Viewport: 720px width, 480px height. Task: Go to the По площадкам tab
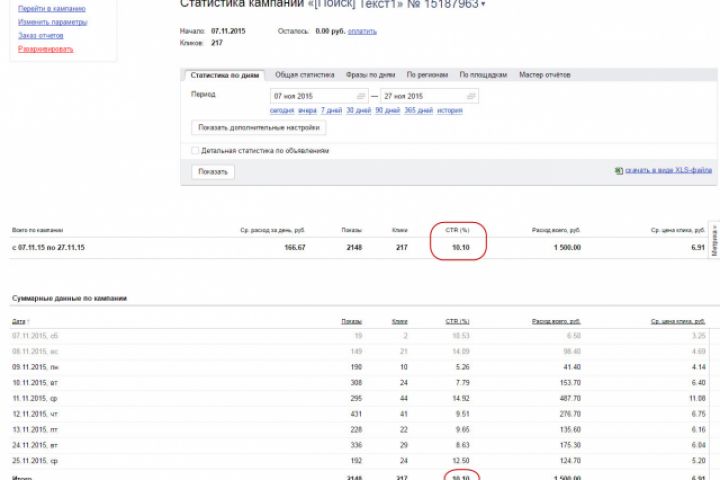pyautogui.click(x=484, y=75)
